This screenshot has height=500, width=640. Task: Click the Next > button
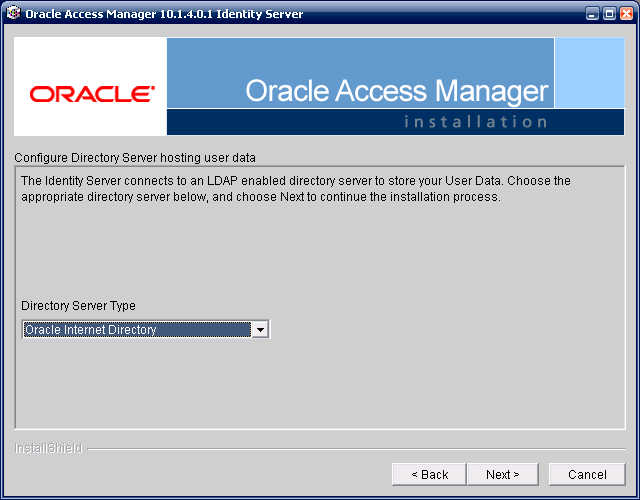click(502, 474)
